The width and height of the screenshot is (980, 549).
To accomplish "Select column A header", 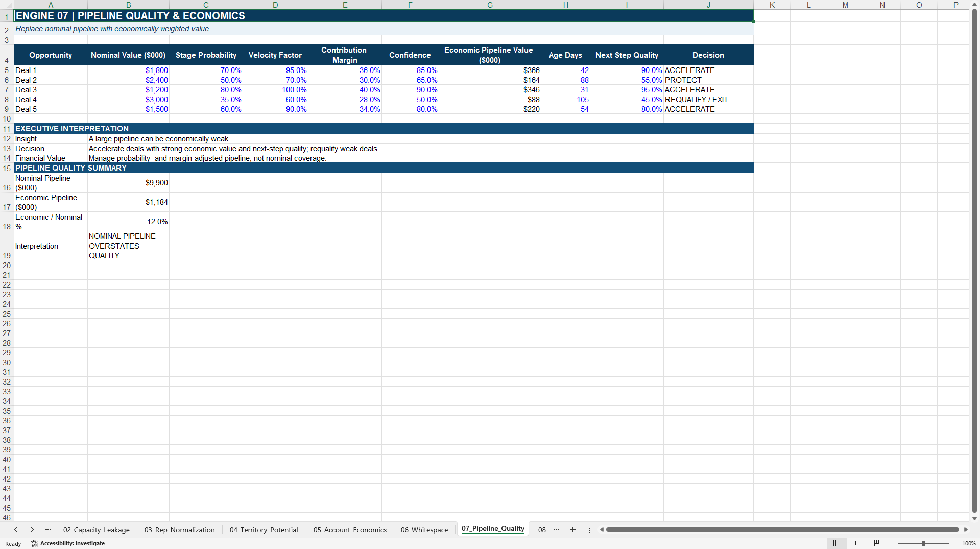I will tap(51, 5).
